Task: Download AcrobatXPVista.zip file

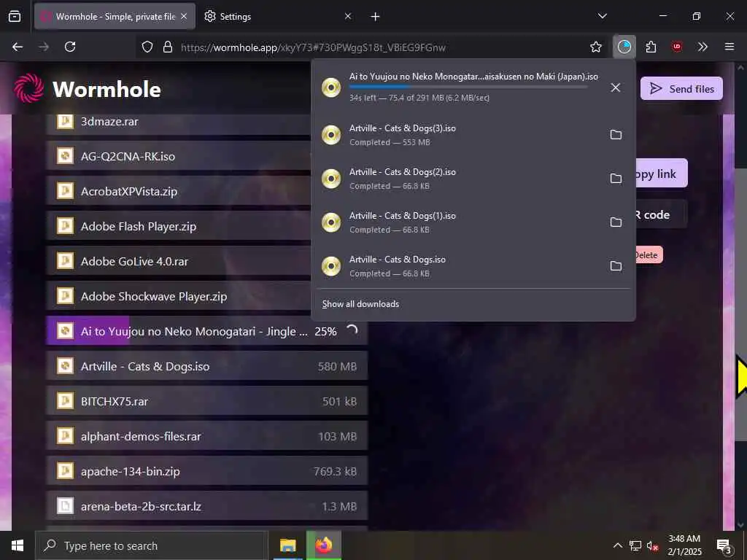Action: point(179,192)
